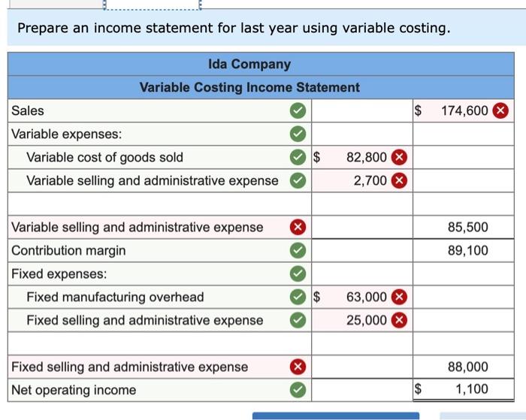Image resolution: width=526 pixels, height=420 pixels.
Task: Select the non-indented Fixed selling and administrative expense label
Action: (x=129, y=367)
